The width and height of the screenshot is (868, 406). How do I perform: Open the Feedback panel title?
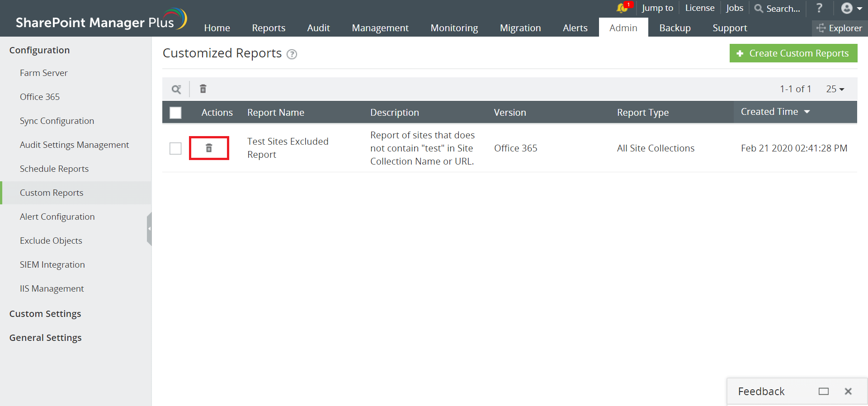tap(761, 392)
